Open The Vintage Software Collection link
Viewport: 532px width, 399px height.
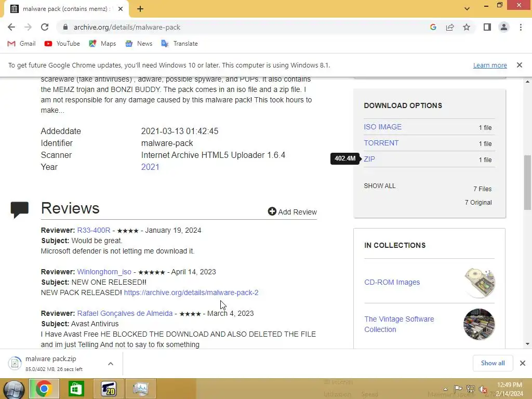click(x=399, y=324)
